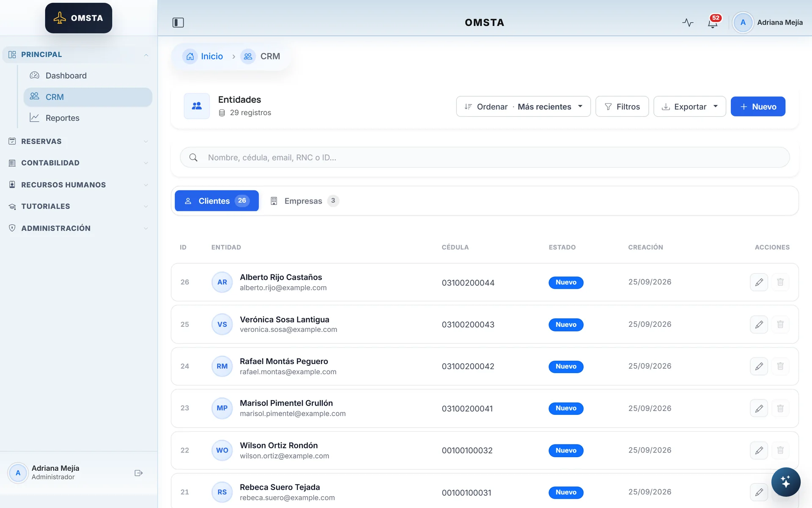Click email marisol.pimentel@example.com
This screenshot has width=812, height=508.
pos(293,414)
